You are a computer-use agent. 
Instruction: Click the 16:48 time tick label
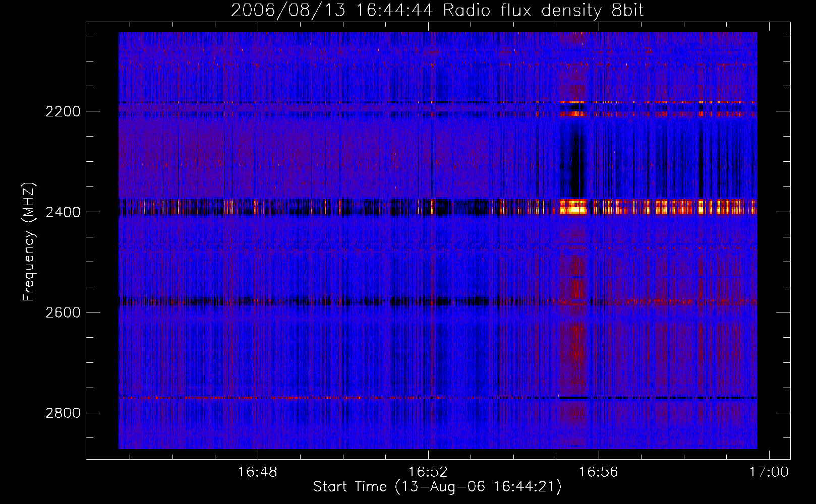(x=258, y=472)
